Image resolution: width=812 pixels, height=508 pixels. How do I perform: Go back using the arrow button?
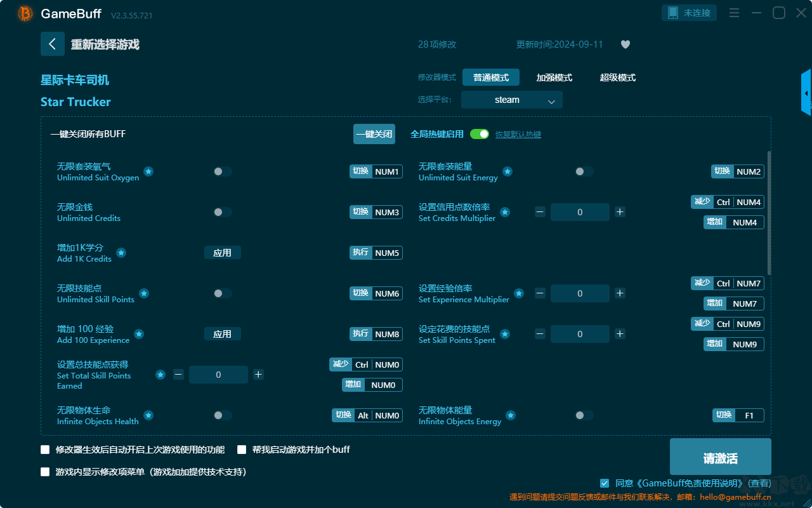(x=53, y=44)
